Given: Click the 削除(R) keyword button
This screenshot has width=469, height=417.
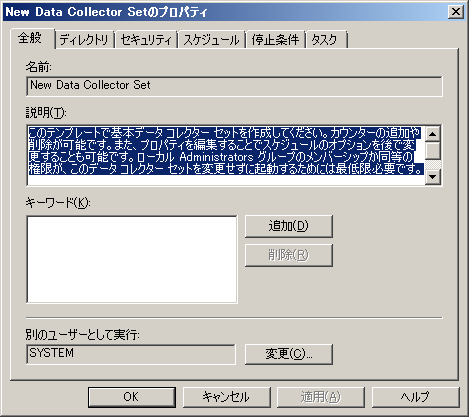Looking at the screenshot, I should pos(289,255).
